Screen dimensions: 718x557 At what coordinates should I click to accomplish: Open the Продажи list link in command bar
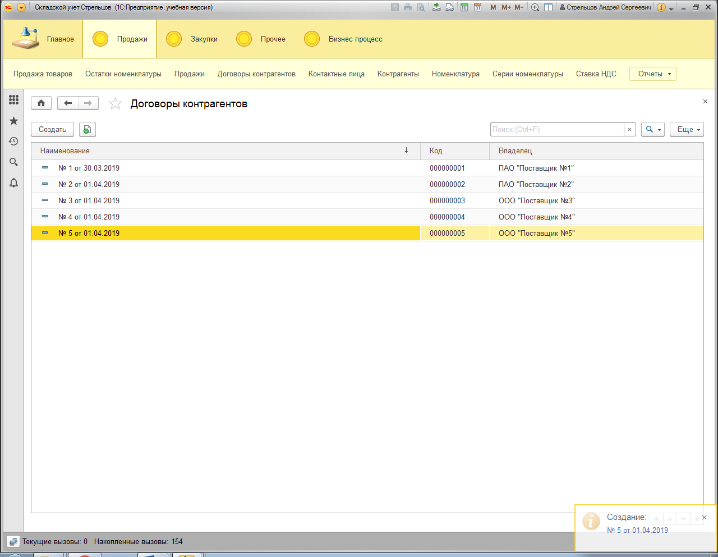[189, 74]
